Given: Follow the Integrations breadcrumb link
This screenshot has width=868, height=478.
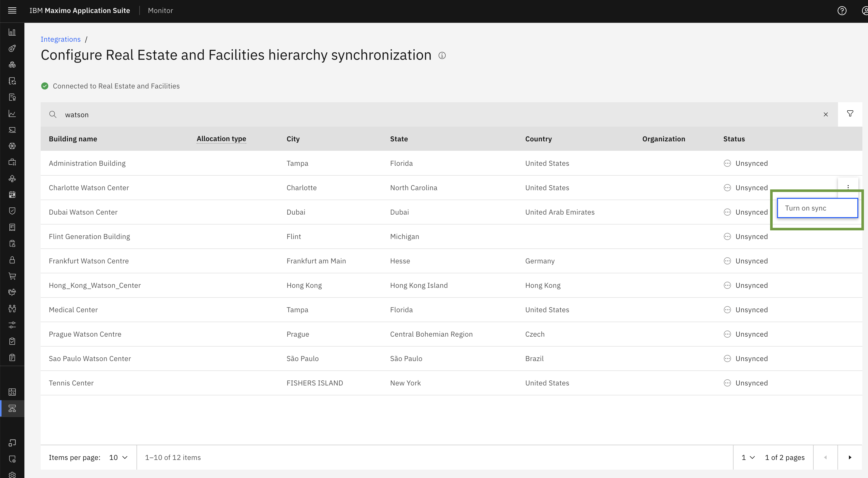Looking at the screenshot, I should (x=61, y=39).
